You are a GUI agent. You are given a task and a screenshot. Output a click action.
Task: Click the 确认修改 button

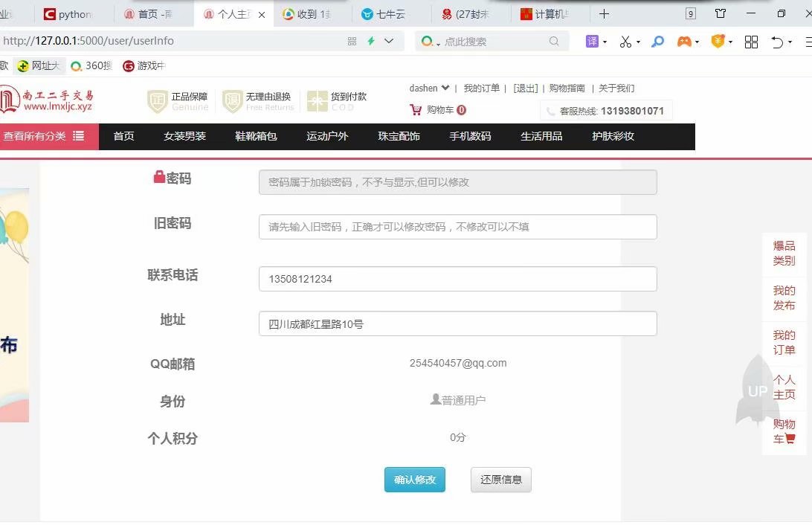click(x=415, y=480)
